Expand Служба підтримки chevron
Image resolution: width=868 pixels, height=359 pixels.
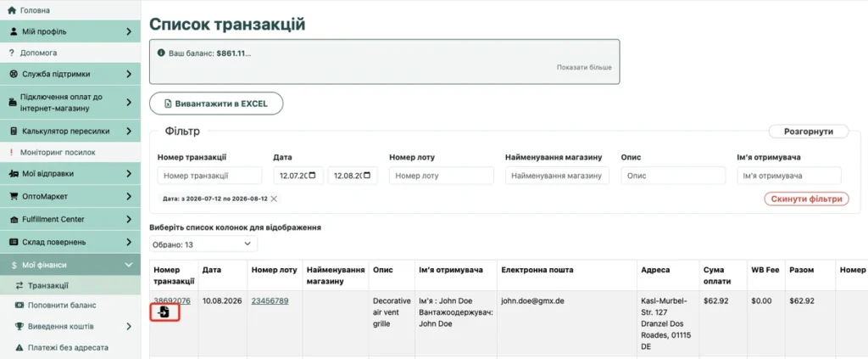click(x=129, y=74)
